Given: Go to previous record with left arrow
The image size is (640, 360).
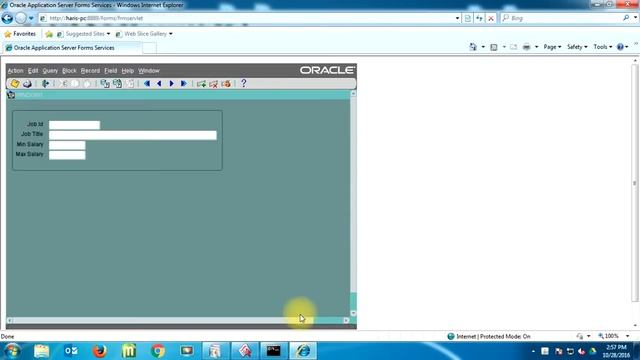Looking at the screenshot, I should [159, 84].
